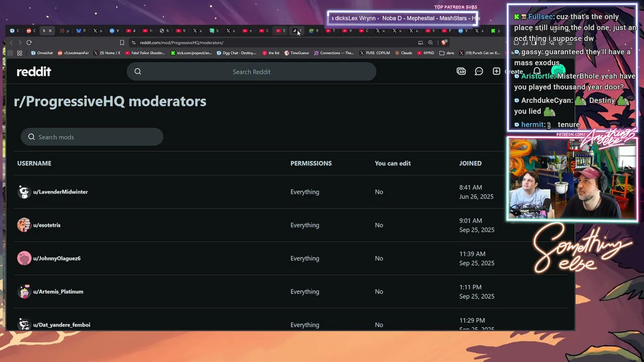Click u/Artemis_Platinum's avatar

click(x=24, y=291)
